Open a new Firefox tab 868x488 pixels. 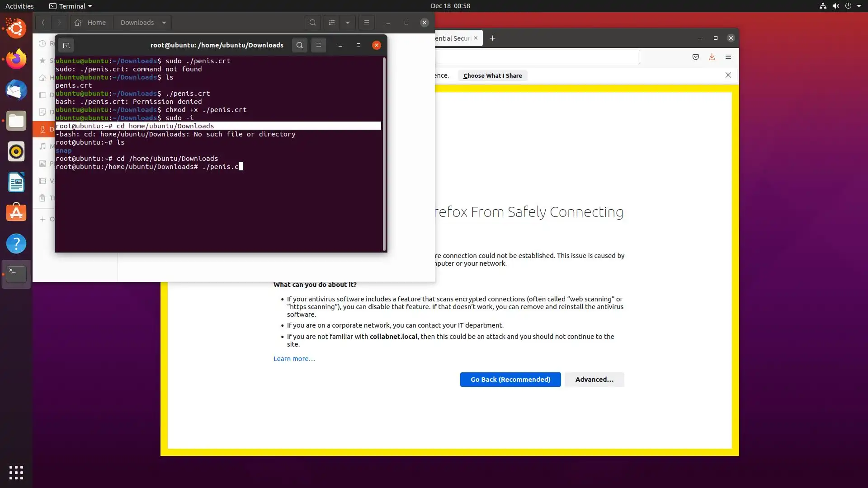coord(492,38)
